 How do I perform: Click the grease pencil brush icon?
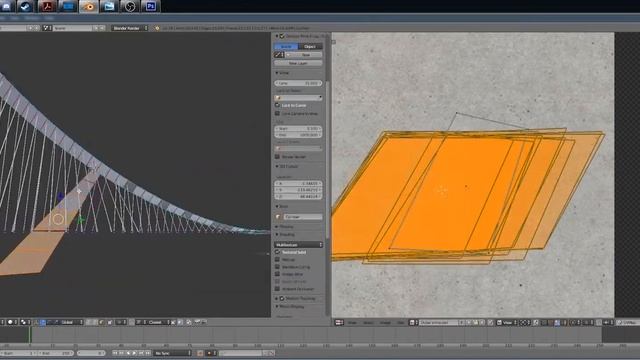[x=279, y=55]
